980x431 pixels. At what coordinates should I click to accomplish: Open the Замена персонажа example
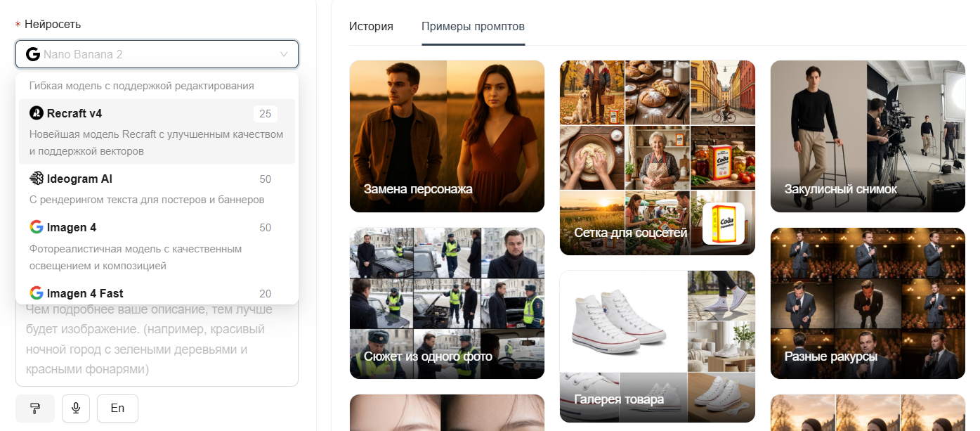click(447, 136)
